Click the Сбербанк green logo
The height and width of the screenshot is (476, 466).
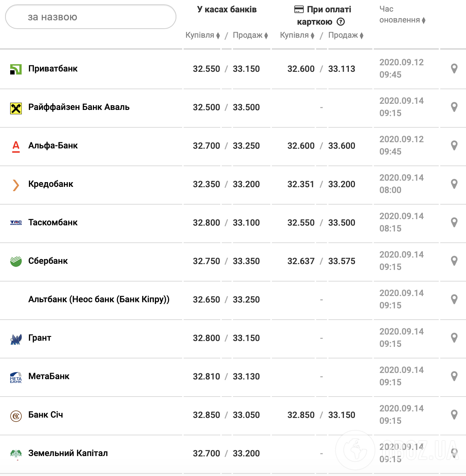click(x=16, y=261)
